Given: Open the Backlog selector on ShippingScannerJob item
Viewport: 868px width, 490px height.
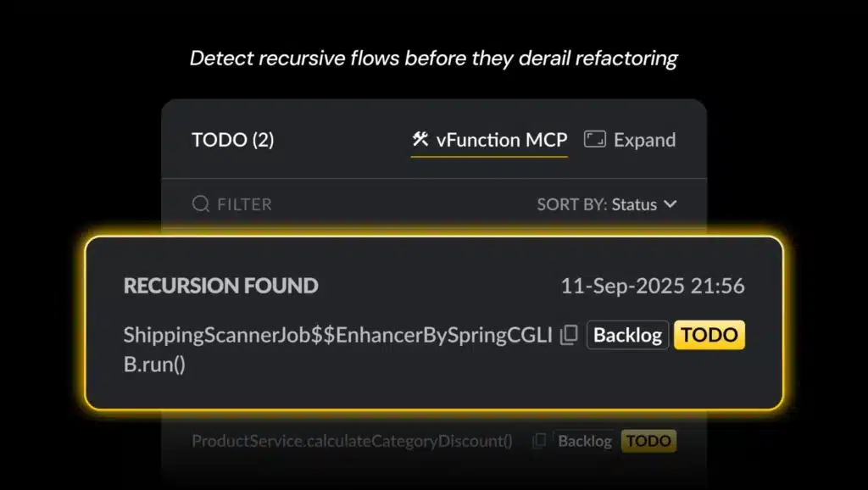Looking at the screenshot, I should [x=627, y=335].
